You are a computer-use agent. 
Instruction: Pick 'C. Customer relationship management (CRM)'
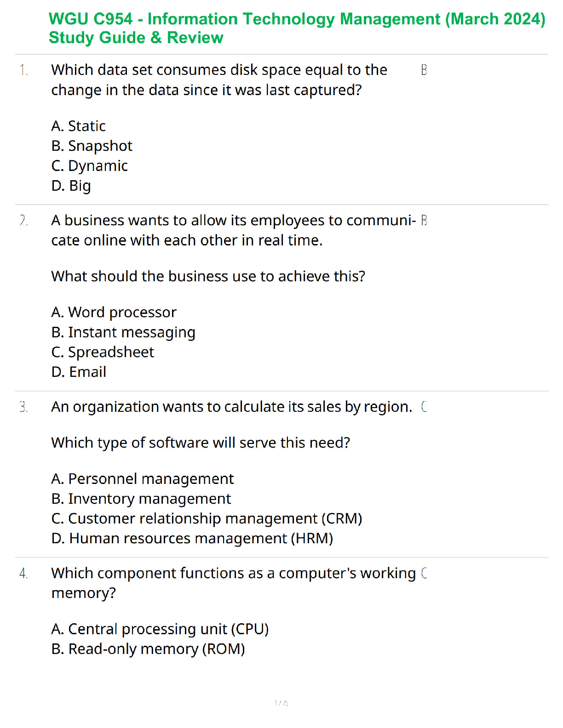point(207,518)
